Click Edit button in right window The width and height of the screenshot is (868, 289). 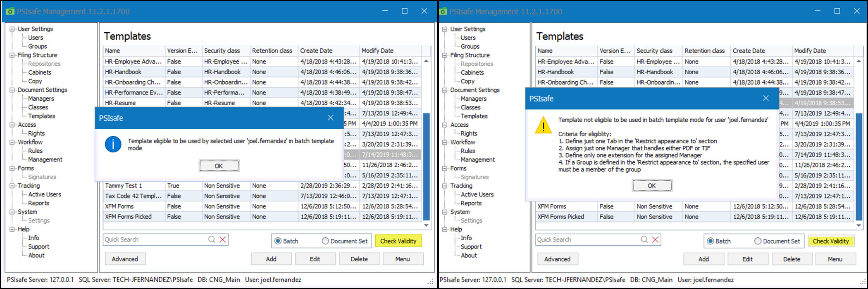(x=747, y=259)
